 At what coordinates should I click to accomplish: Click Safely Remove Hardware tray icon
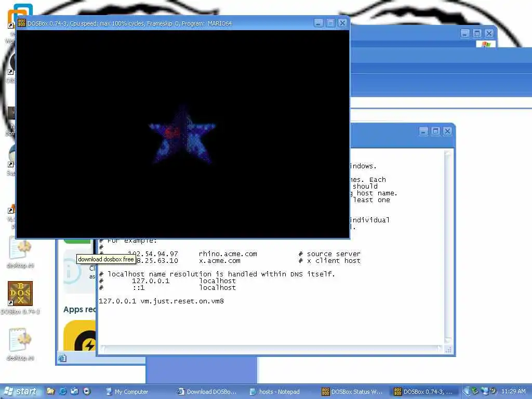click(475, 391)
